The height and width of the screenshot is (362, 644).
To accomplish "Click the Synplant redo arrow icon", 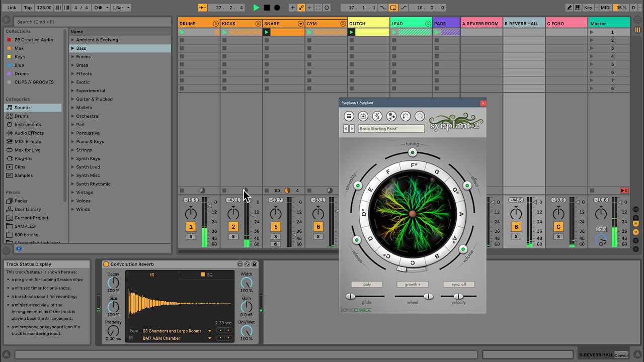I will coord(419,116).
